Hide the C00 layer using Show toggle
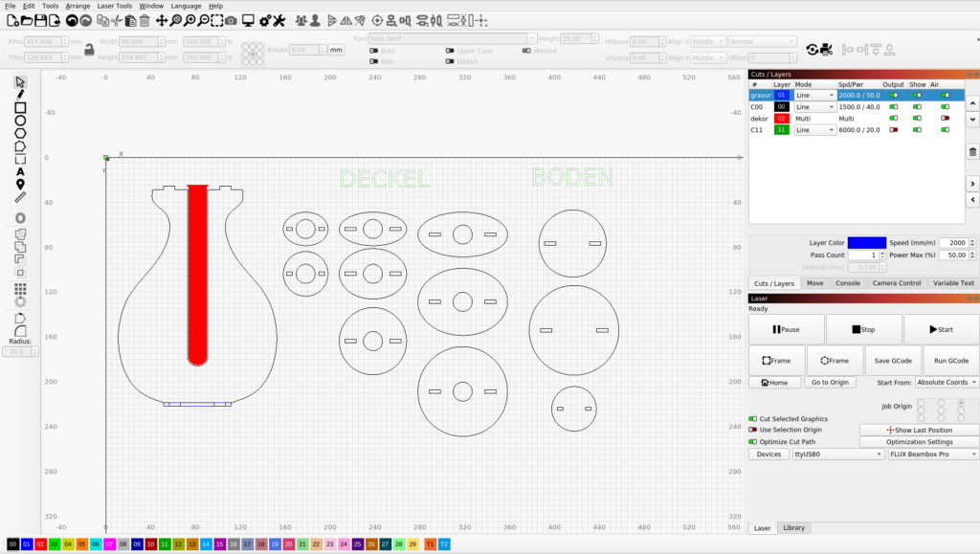The width and height of the screenshot is (980, 554). pyautogui.click(x=919, y=106)
